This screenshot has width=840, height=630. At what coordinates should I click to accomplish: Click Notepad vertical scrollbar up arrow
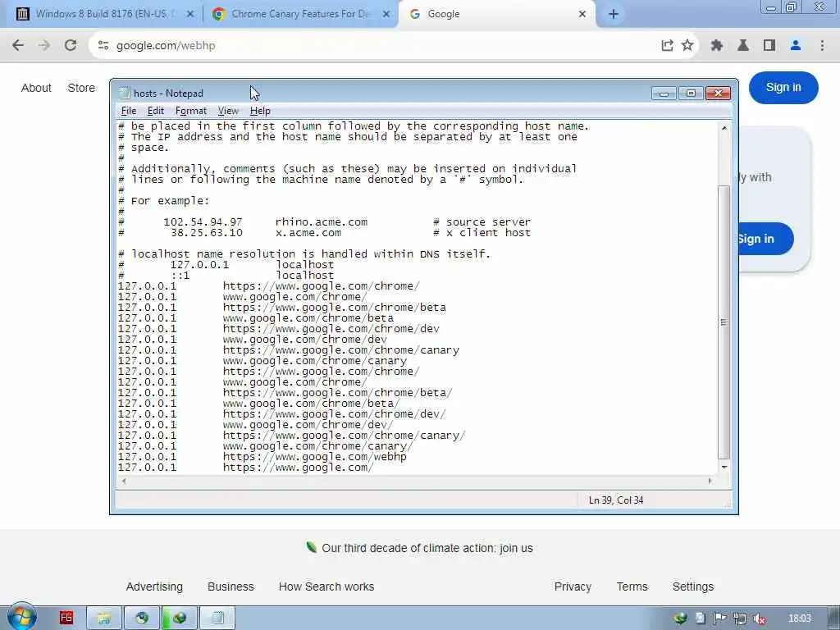(x=724, y=128)
